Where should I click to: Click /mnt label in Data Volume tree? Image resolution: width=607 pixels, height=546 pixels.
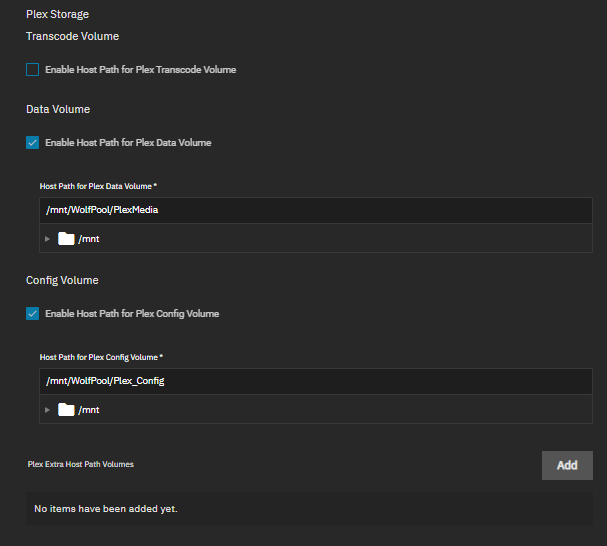click(x=89, y=239)
